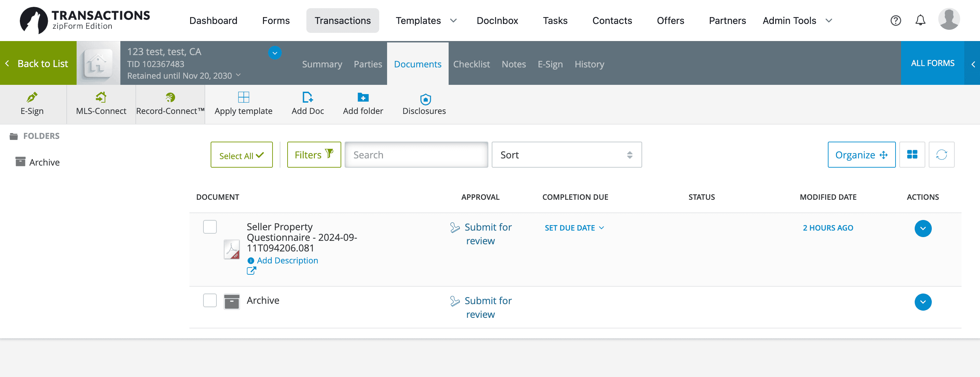
Task: Click Submit for review on Archive row
Action: 480,307
